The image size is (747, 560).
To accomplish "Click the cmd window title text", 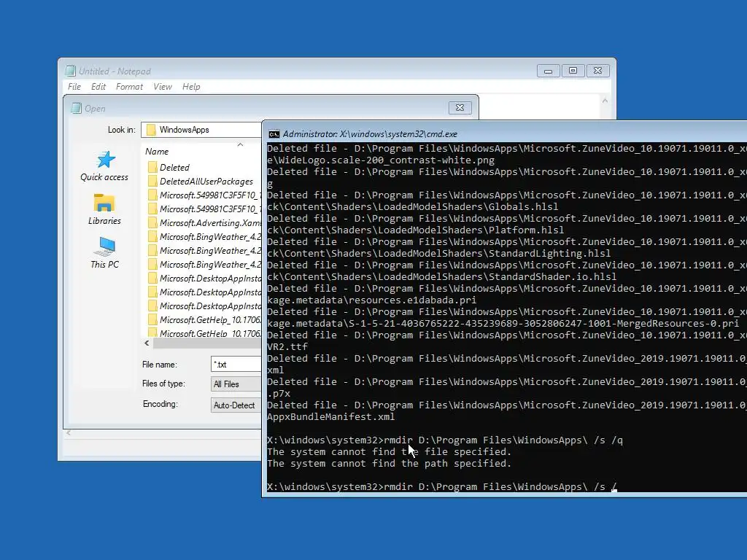I will pyautogui.click(x=370, y=134).
